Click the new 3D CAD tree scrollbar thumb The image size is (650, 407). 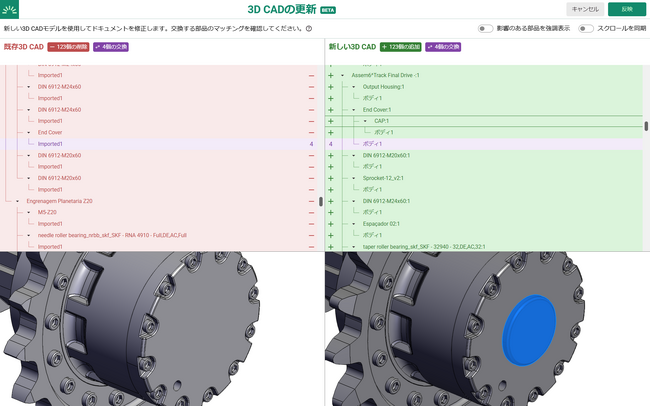click(646, 127)
